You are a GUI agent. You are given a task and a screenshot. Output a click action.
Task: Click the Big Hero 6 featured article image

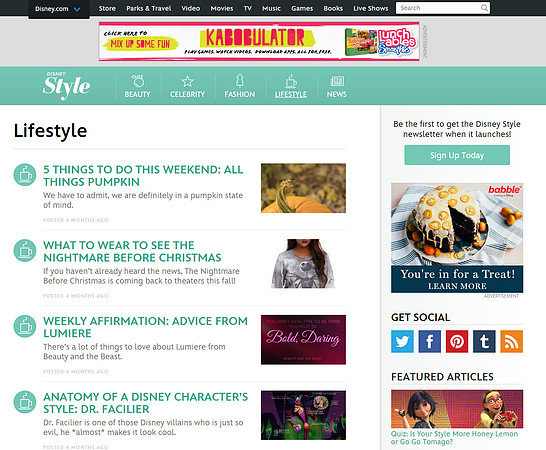point(457,409)
